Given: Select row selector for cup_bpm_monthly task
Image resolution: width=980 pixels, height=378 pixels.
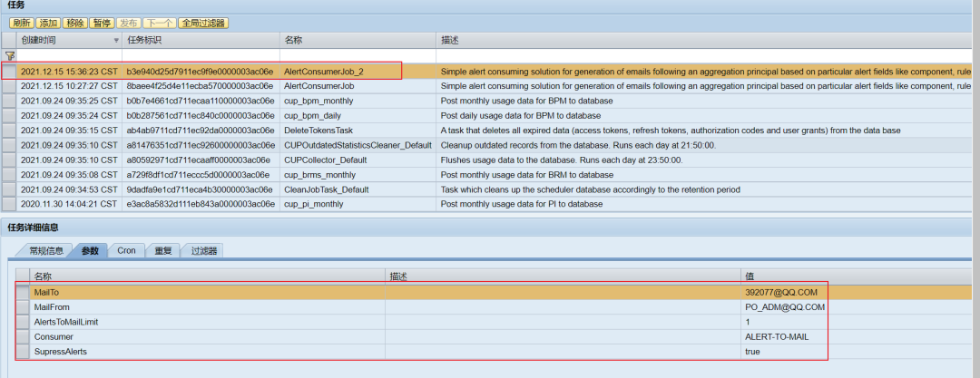Looking at the screenshot, I should click(x=9, y=101).
